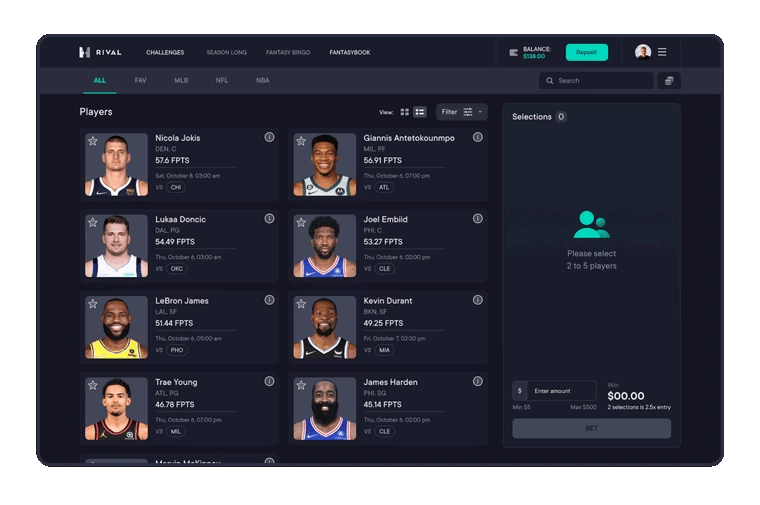
Task: Select the NFL tab
Action: point(222,80)
